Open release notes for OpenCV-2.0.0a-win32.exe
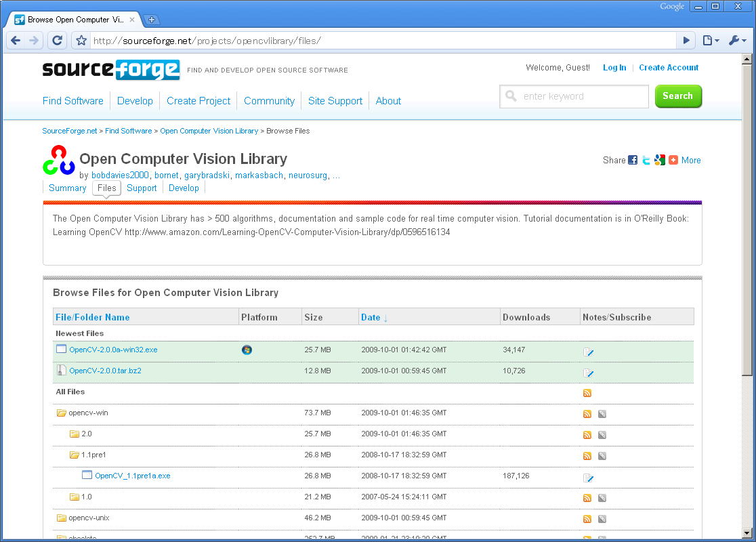This screenshot has height=542, width=756. click(x=588, y=352)
